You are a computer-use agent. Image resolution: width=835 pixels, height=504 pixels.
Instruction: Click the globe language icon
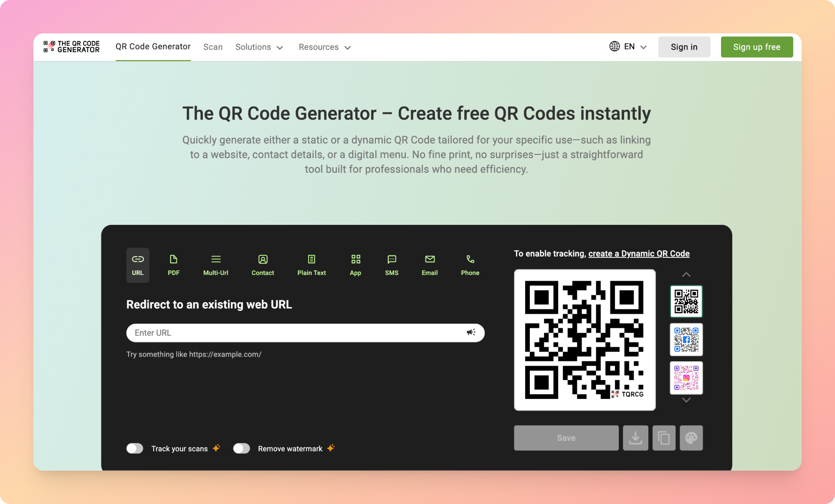[615, 46]
